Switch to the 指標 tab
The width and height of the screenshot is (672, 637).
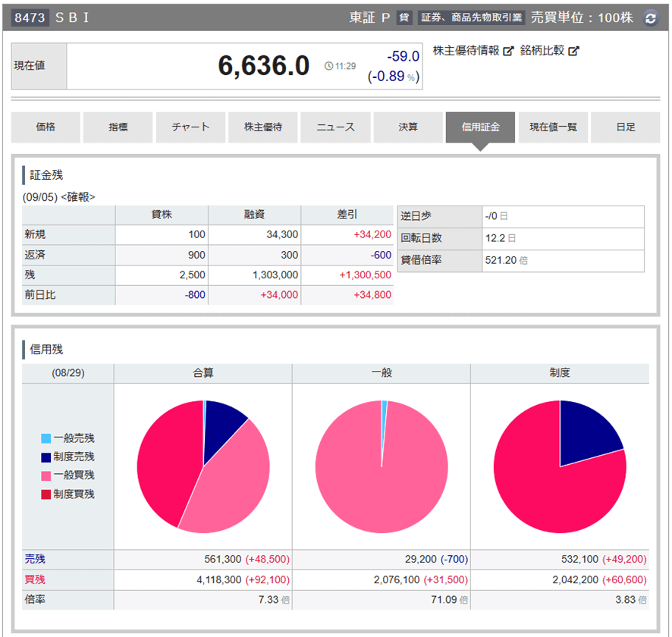click(118, 127)
